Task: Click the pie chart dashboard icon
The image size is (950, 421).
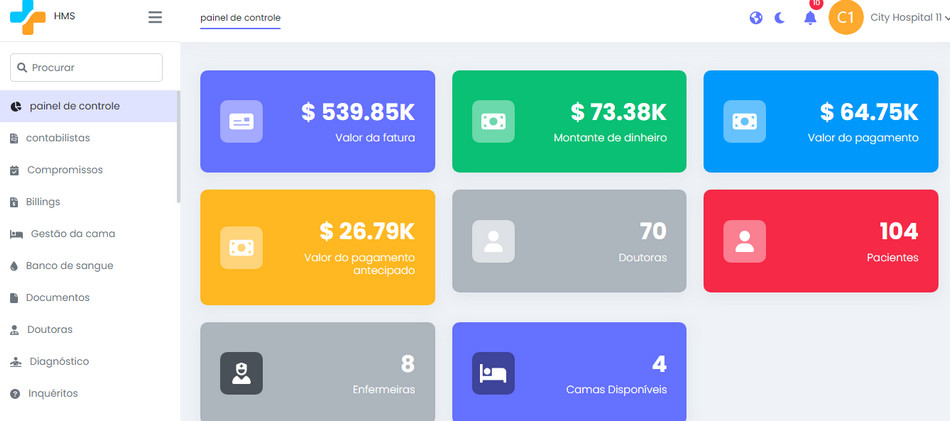Action: pyautogui.click(x=16, y=107)
